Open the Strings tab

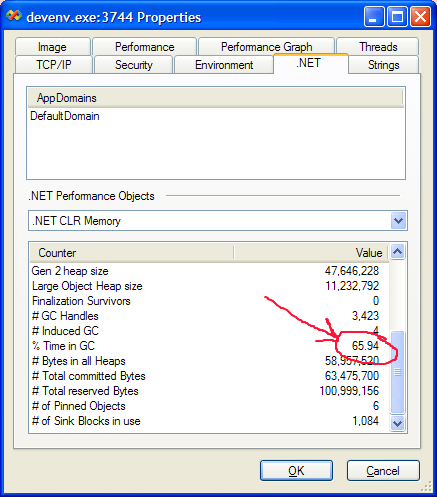click(383, 64)
